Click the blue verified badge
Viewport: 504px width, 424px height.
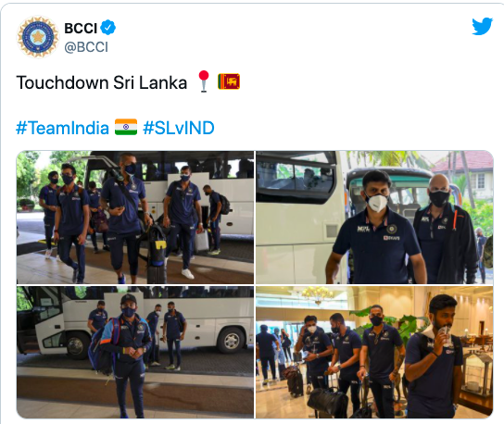pyautogui.click(x=108, y=28)
